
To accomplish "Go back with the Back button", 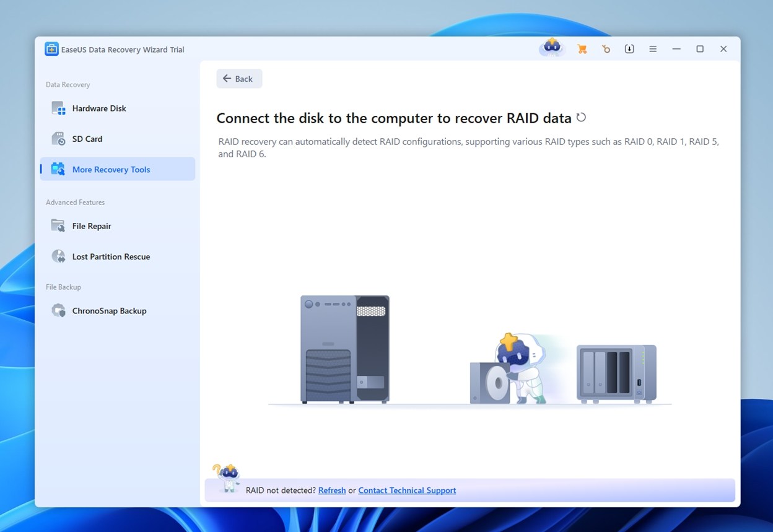I will tap(239, 79).
